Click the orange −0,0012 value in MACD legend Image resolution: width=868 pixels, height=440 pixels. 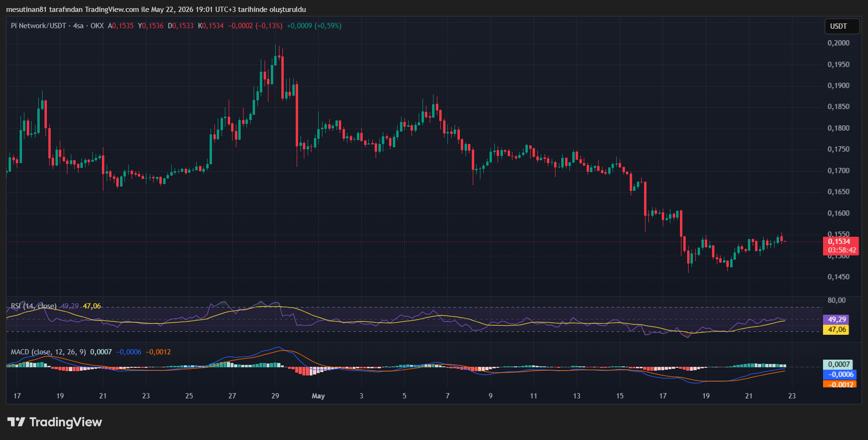158,352
